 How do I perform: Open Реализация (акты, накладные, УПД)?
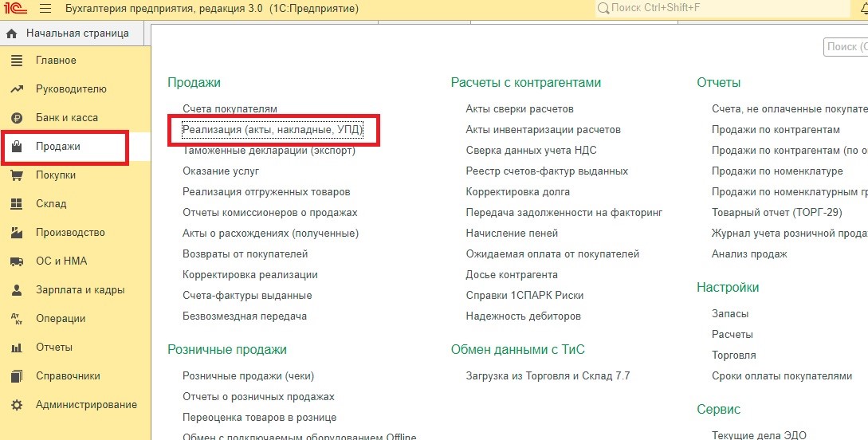pos(273,130)
